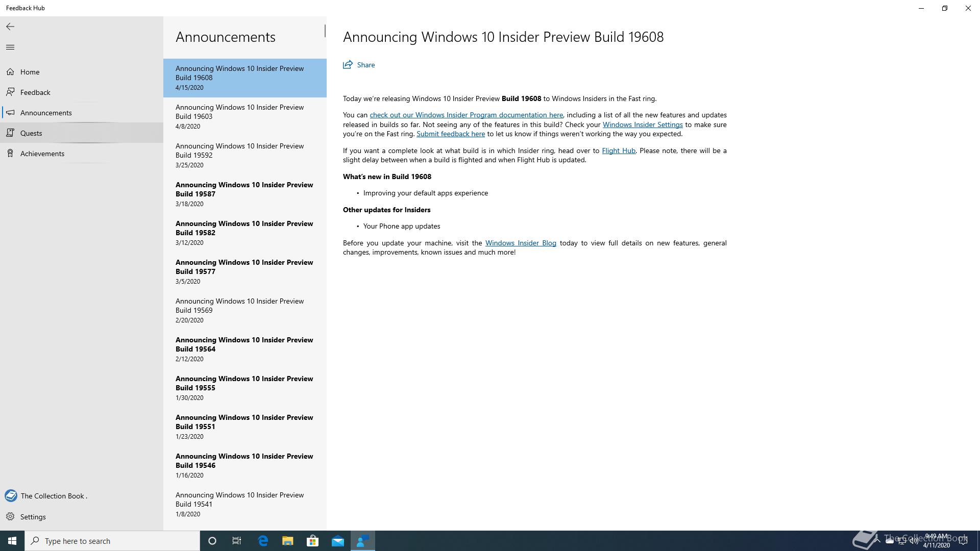
Task: Open Windows Insider Settings link
Action: [x=643, y=124]
